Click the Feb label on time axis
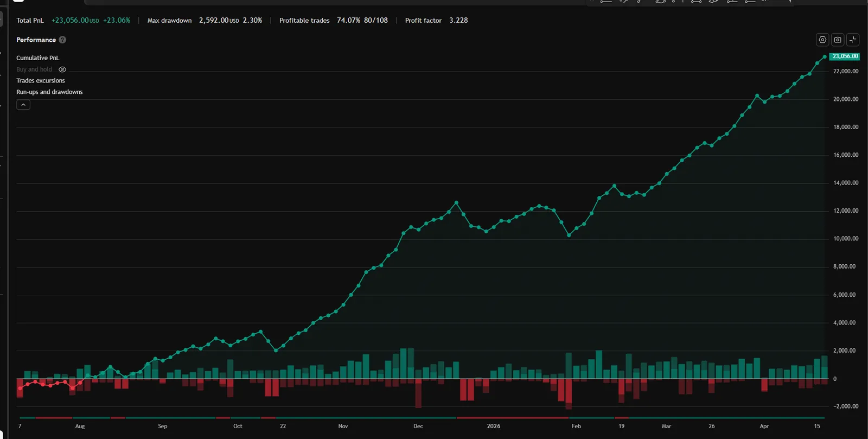 [x=576, y=427]
